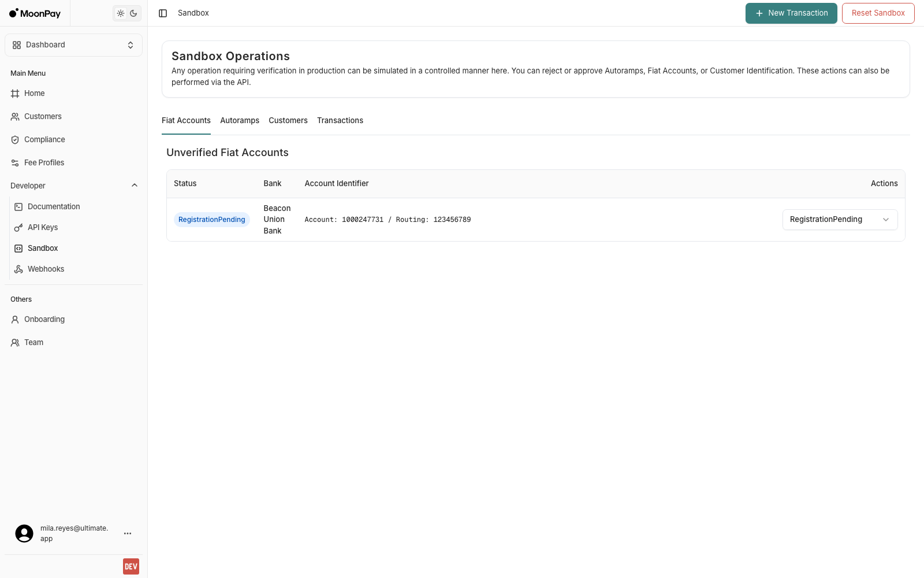
Task: Select Sandbox in Developer menu
Action: coord(76,249)
